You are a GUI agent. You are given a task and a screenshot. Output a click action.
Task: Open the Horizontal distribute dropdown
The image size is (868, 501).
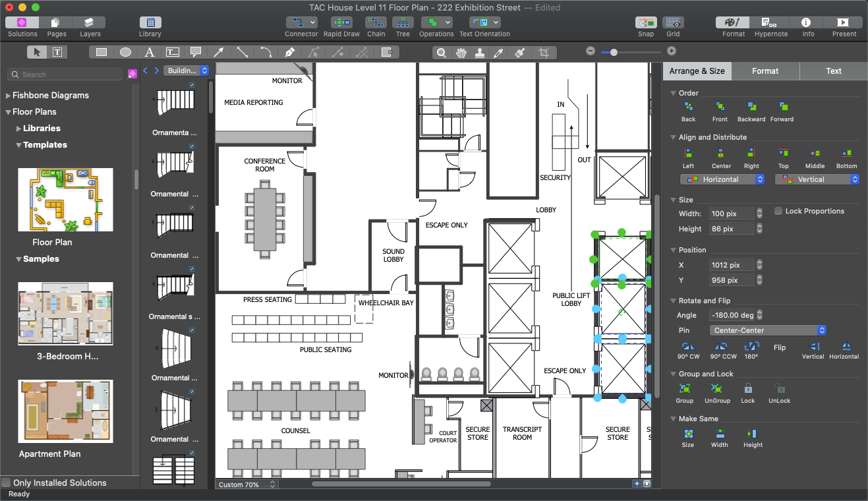coord(722,179)
